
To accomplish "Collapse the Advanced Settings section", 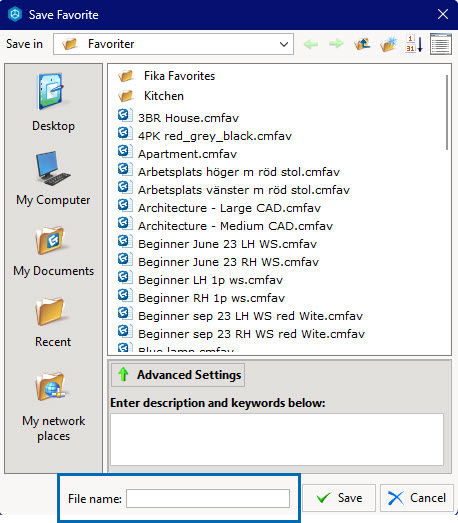I will pos(178,375).
